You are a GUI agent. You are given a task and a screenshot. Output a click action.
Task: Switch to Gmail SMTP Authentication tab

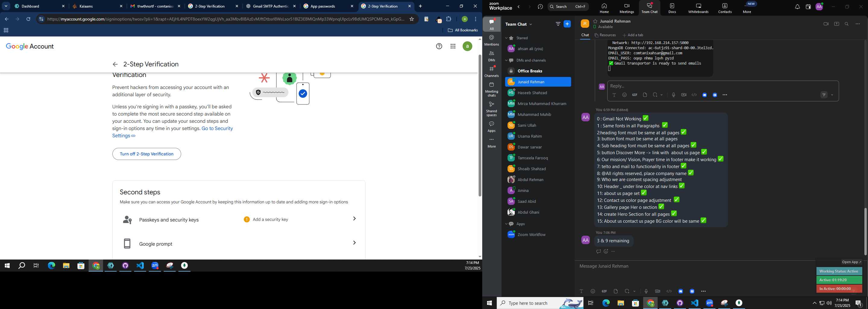[x=271, y=6]
